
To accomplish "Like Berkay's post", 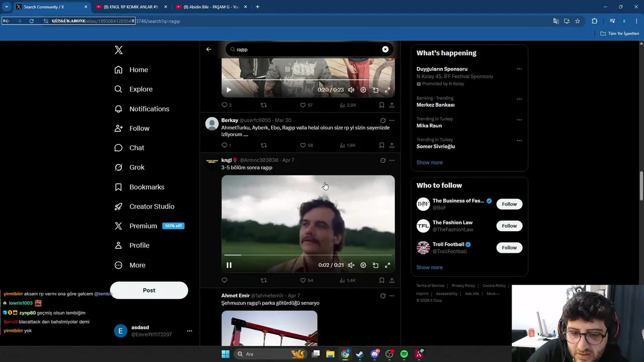I will click(306, 145).
